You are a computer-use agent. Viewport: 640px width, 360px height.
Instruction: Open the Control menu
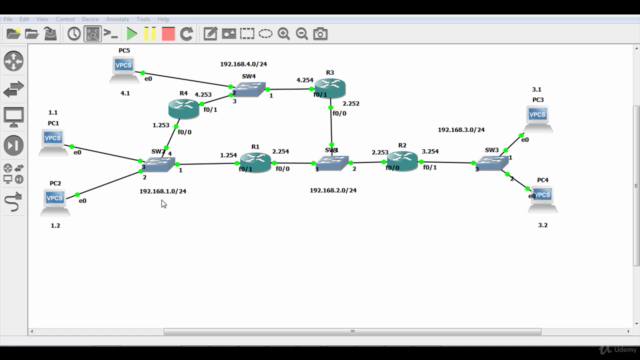click(x=65, y=19)
